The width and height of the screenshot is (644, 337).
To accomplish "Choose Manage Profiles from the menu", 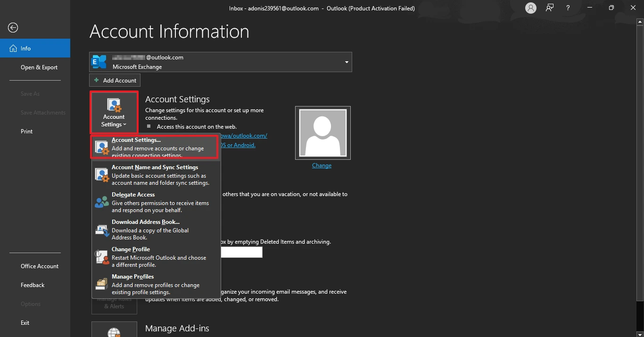I will click(156, 285).
